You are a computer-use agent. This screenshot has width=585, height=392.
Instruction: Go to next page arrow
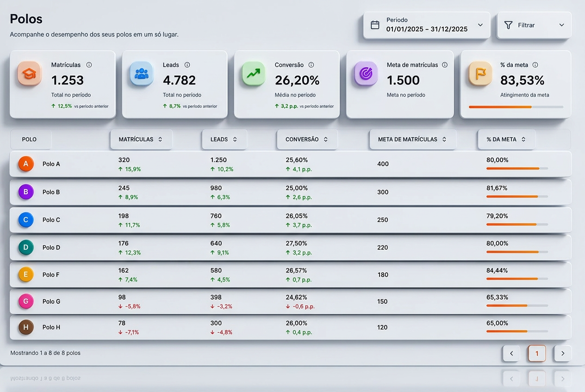tap(563, 354)
